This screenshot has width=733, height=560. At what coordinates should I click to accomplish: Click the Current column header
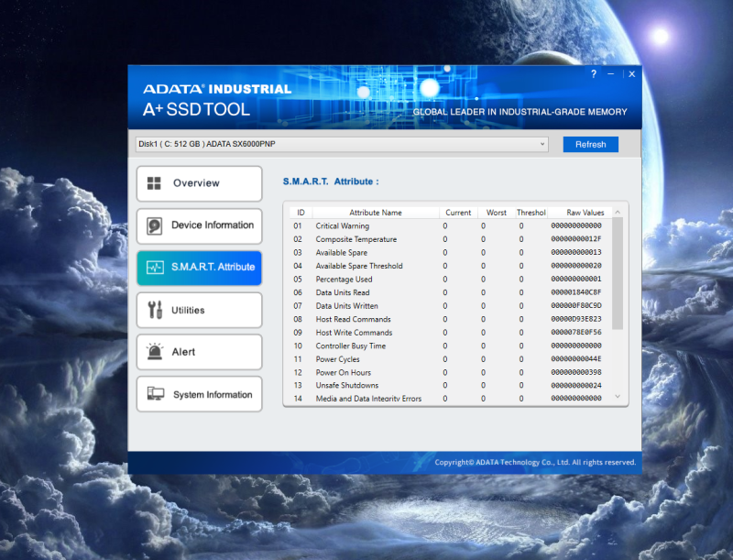458,213
